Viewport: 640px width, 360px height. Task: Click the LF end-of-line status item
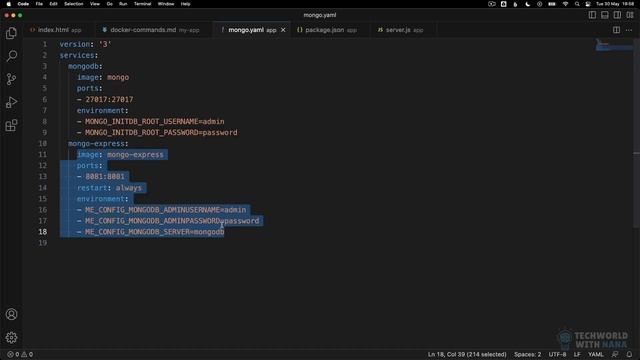point(577,354)
